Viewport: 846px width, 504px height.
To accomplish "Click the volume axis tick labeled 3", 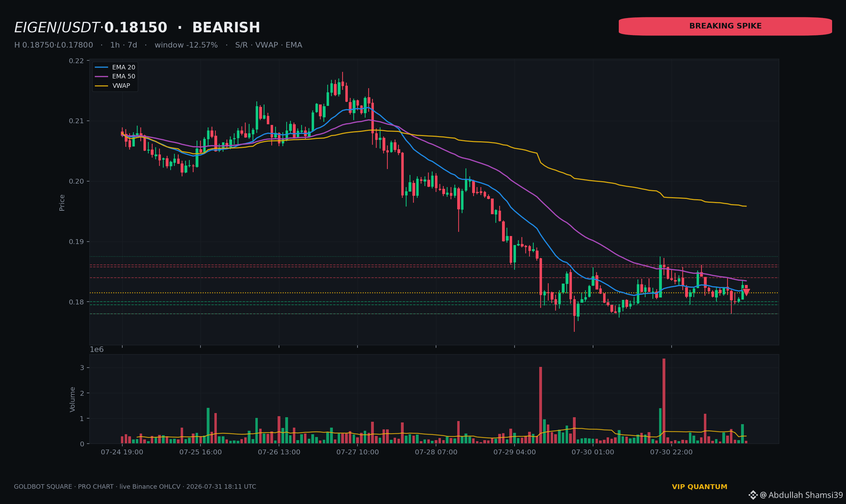I will (82, 368).
